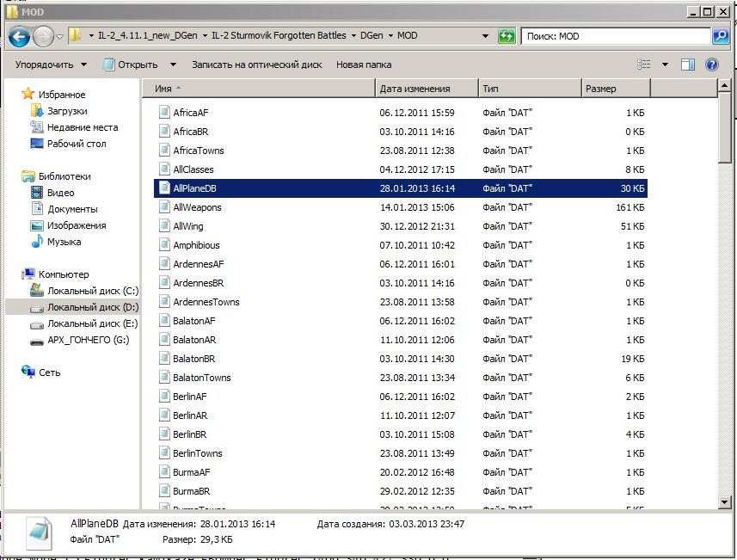Image resolution: width=737 pixels, height=560 pixels.
Task: Open the 'Упорядочить' menu
Action: (51, 65)
